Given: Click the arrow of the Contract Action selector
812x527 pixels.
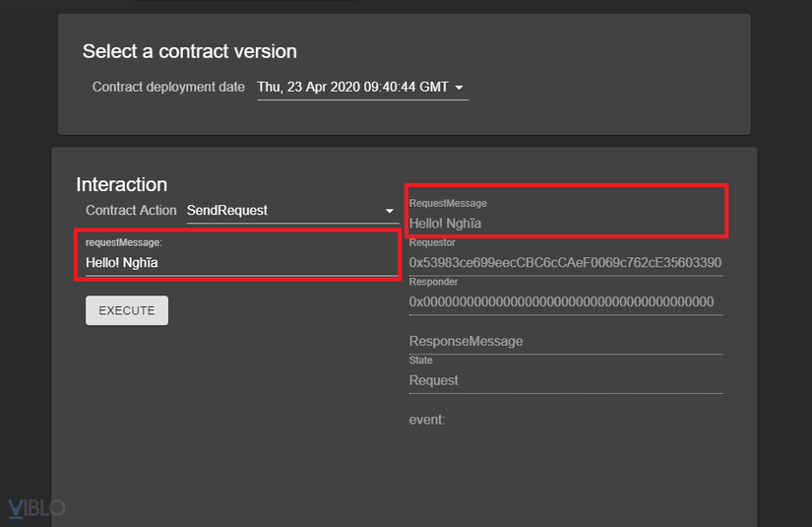Looking at the screenshot, I should click(x=390, y=211).
